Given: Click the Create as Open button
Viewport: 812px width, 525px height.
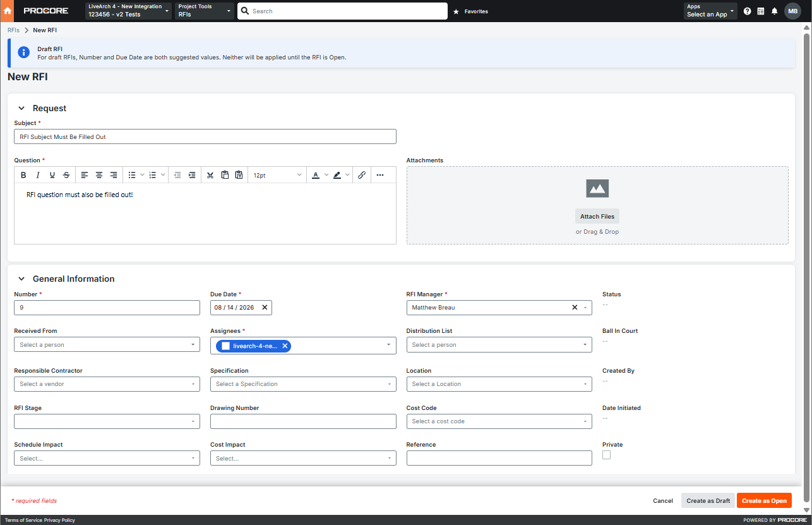Looking at the screenshot, I should [x=764, y=501].
